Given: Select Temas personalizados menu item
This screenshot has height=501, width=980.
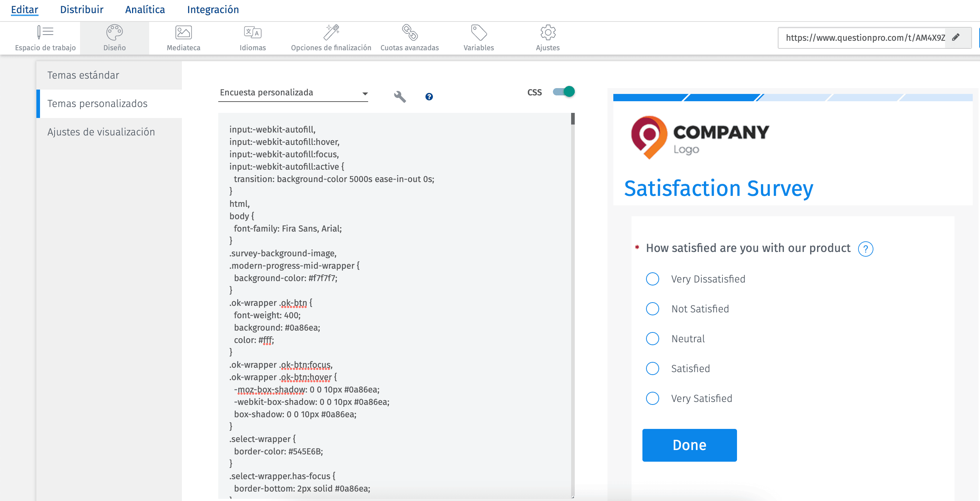Looking at the screenshot, I should click(x=98, y=103).
